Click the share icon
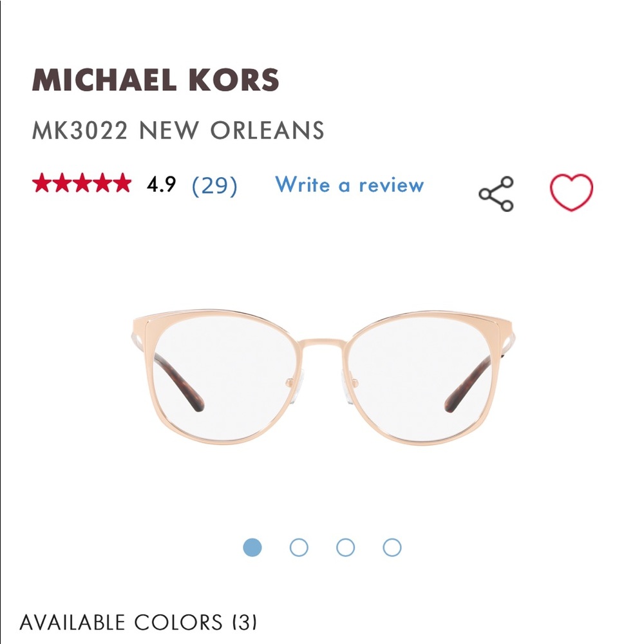This screenshot has width=644, height=644. coord(496,191)
